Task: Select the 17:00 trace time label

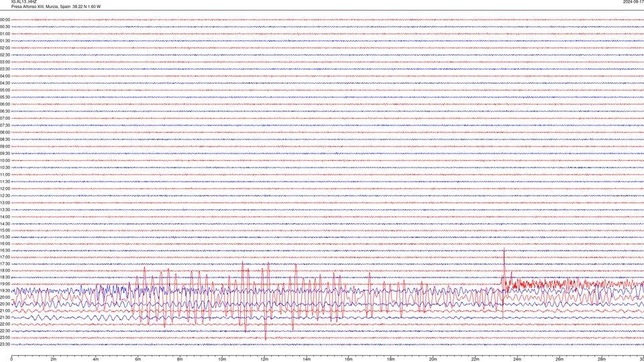Action: click(x=5, y=257)
